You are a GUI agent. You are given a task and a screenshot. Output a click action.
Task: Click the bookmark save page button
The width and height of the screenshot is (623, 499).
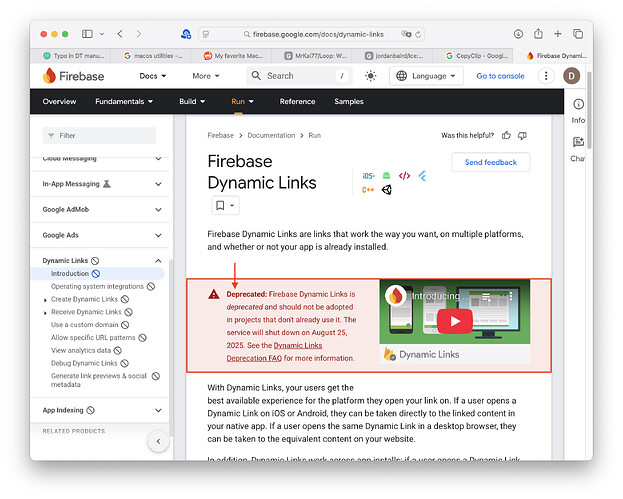pyautogui.click(x=225, y=205)
